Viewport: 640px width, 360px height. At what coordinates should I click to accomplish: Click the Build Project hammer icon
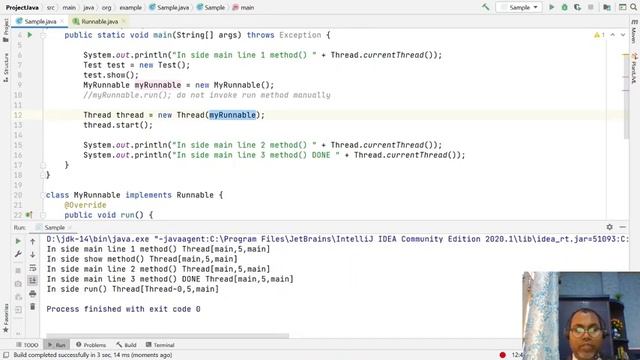485,7
